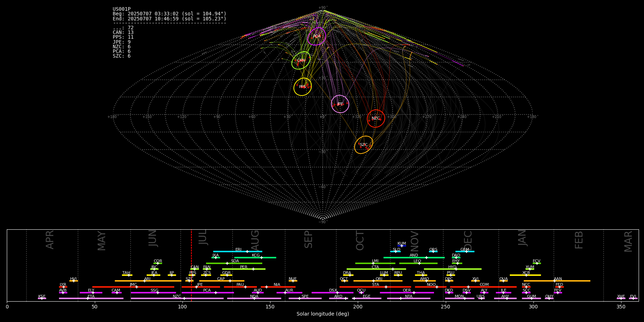Click the SDA shower bar in timeline
This screenshot has height=322, width=644.
(x=234, y=263)
